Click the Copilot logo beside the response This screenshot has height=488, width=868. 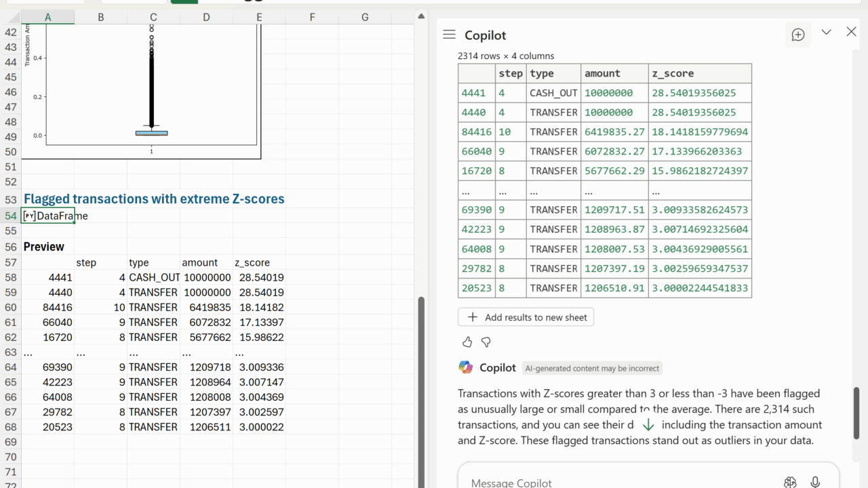click(466, 367)
